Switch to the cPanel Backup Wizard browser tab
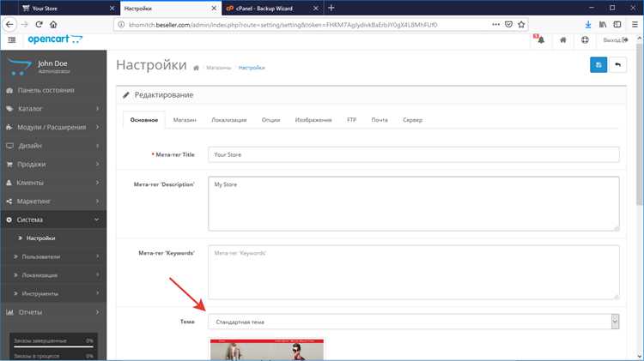 264,9
